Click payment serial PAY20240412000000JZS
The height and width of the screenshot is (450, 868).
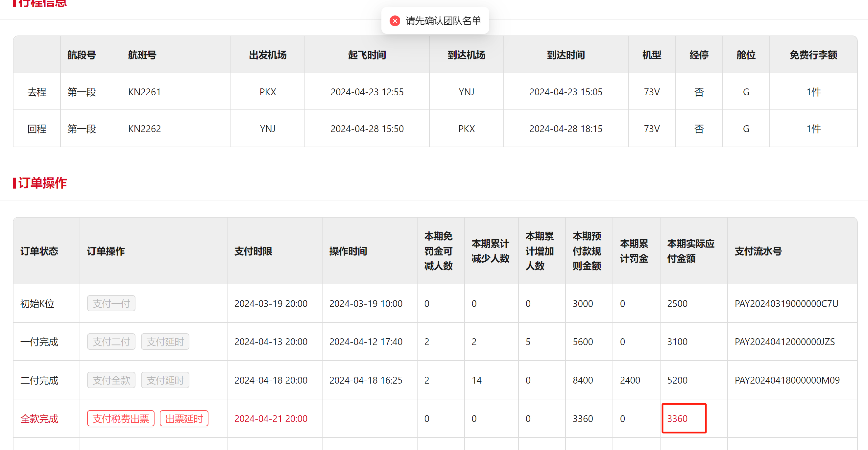click(x=784, y=342)
